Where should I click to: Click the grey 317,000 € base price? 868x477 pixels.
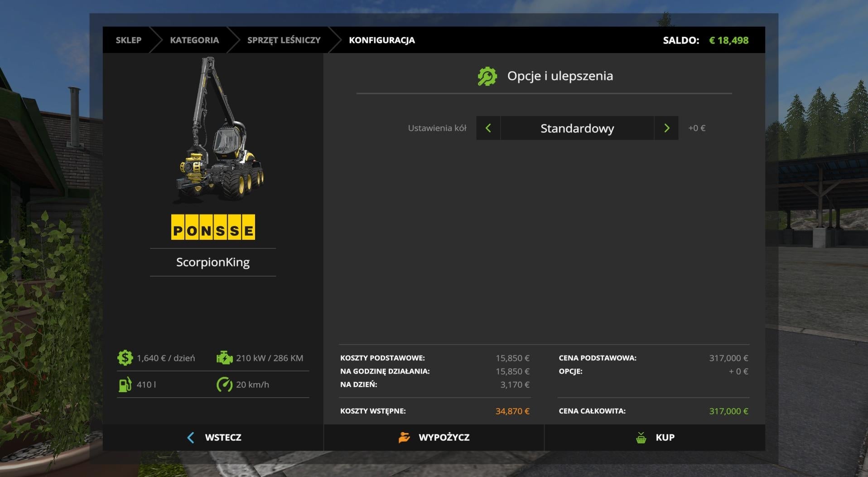728,358
